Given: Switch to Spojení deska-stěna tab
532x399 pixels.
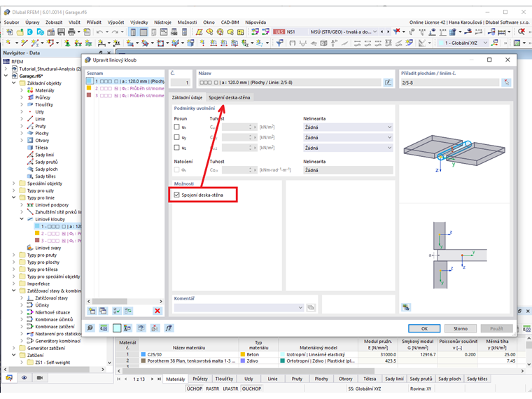Looking at the screenshot, I should coord(230,97).
